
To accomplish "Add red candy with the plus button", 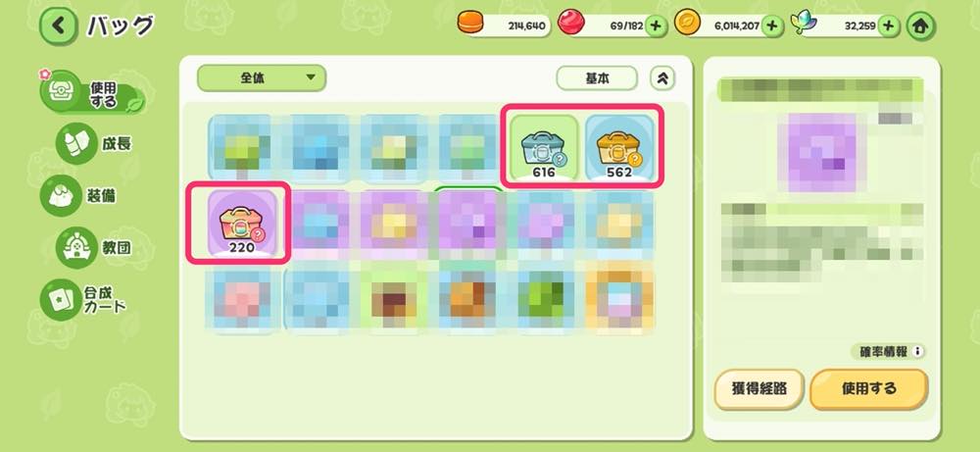I will (x=655, y=25).
